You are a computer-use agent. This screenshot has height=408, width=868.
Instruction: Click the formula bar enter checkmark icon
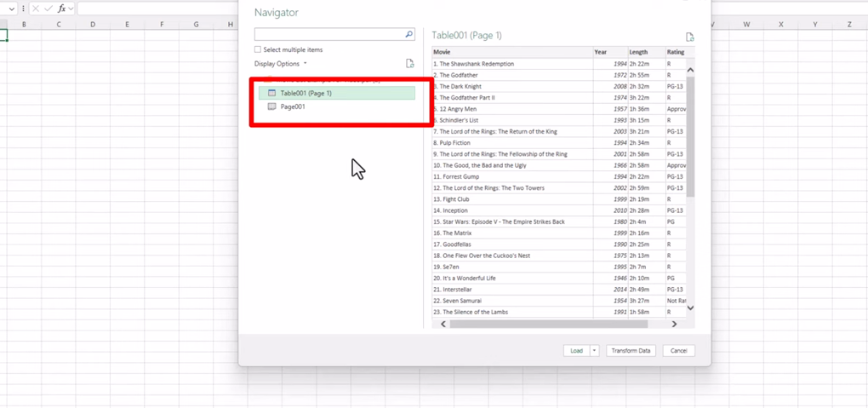[49, 9]
